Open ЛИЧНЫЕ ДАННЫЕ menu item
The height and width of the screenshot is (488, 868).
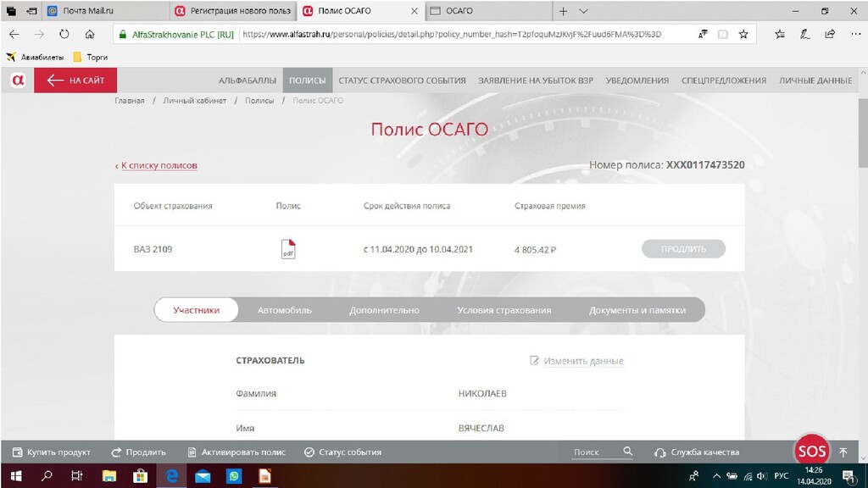815,80
